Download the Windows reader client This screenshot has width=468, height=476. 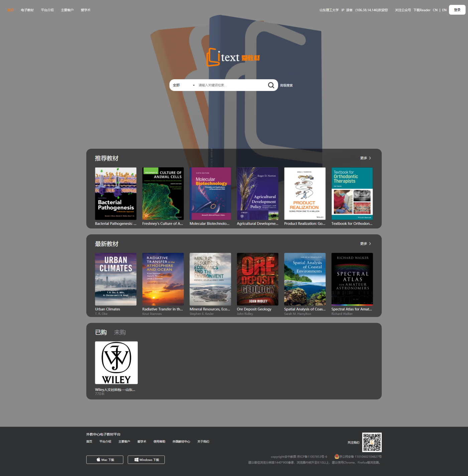point(146,460)
